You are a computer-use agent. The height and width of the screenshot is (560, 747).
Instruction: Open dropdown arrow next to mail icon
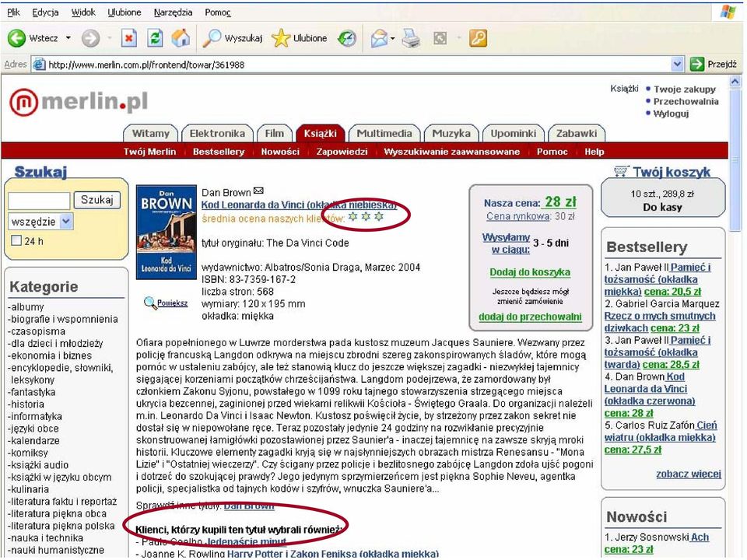[x=392, y=38]
